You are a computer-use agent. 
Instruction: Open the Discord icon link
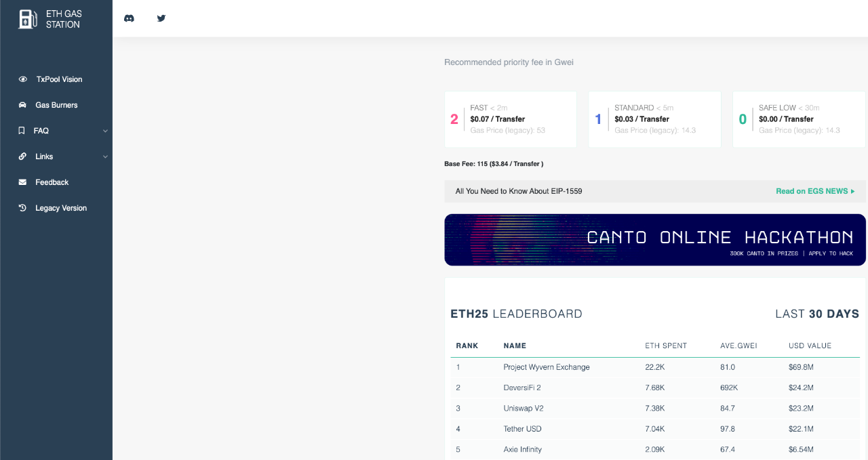[129, 18]
